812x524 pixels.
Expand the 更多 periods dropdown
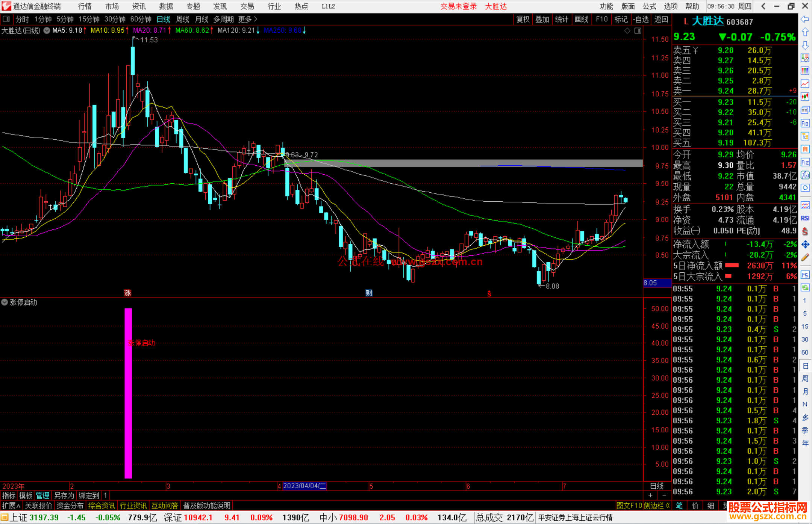248,19
